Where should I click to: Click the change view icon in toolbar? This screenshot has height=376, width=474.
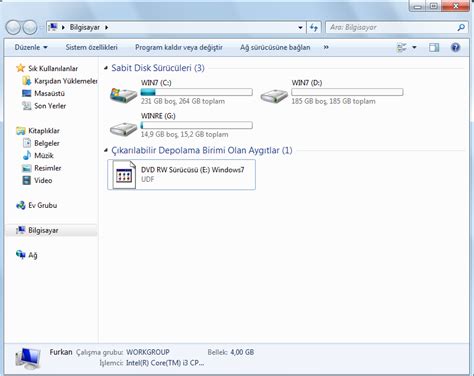coord(402,48)
